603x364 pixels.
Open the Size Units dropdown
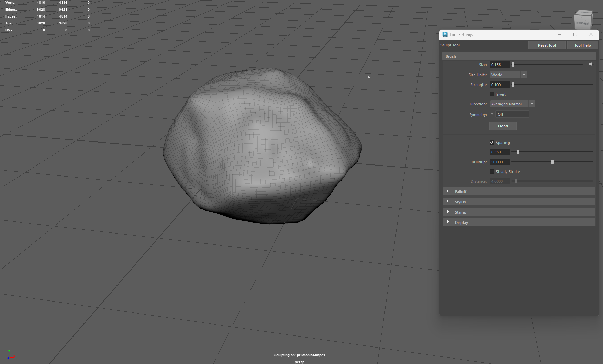508,75
